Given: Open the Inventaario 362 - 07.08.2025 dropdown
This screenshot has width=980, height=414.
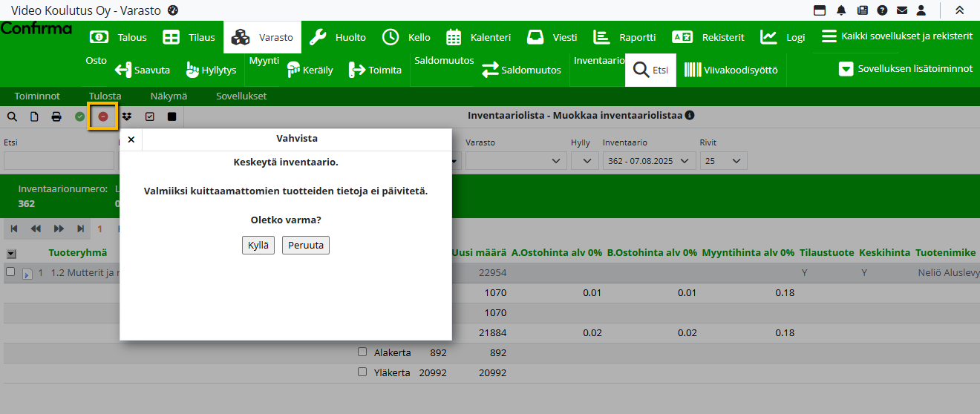Looking at the screenshot, I should point(649,161).
